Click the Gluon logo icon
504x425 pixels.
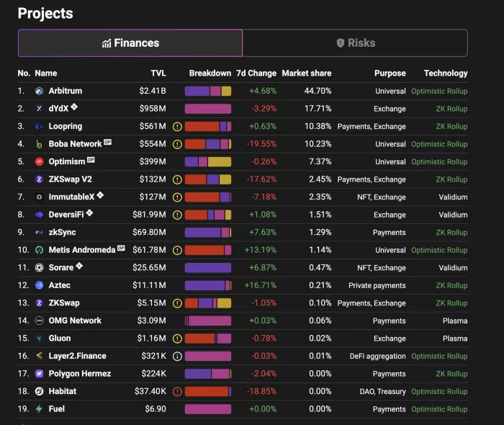[x=39, y=339]
